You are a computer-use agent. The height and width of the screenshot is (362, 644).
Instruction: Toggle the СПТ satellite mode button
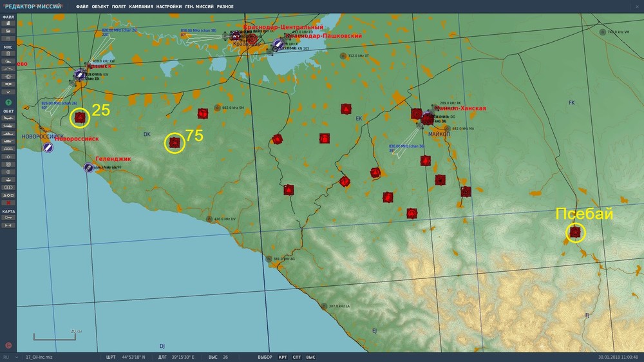[x=297, y=357]
